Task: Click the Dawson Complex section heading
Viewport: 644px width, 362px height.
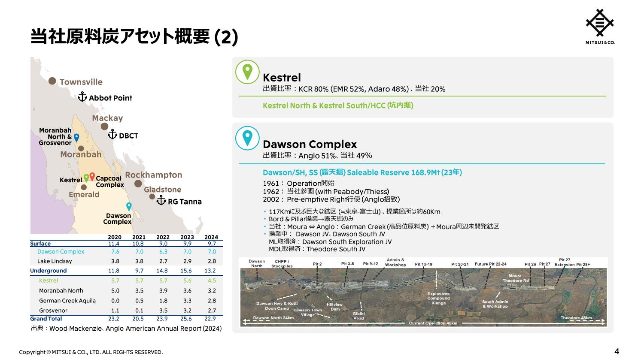Action: coord(310,144)
